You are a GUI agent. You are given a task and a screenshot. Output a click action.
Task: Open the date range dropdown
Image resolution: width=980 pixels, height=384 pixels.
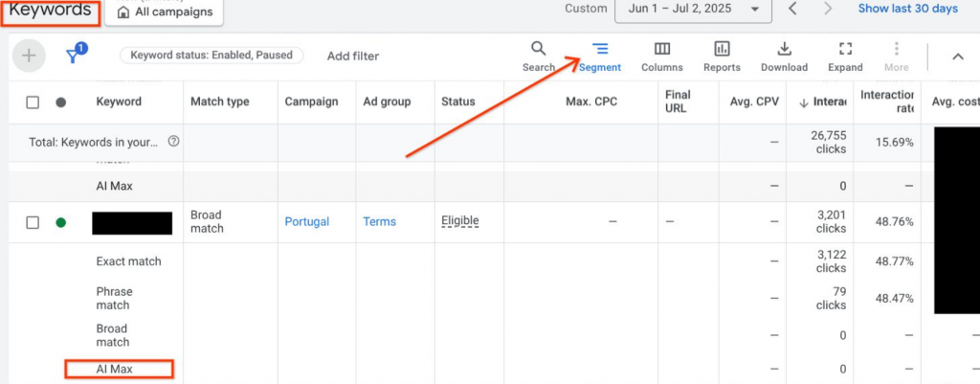coord(693,9)
